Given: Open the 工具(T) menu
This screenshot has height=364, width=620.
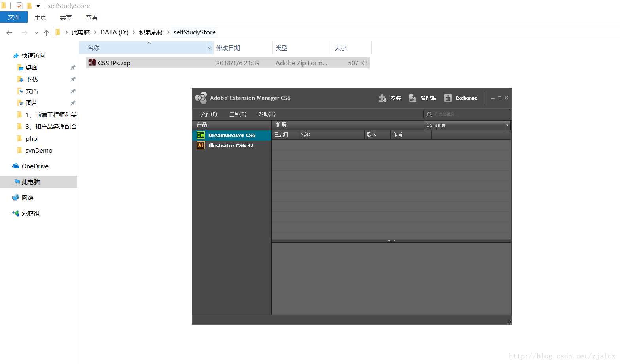Looking at the screenshot, I should coord(238,114).
